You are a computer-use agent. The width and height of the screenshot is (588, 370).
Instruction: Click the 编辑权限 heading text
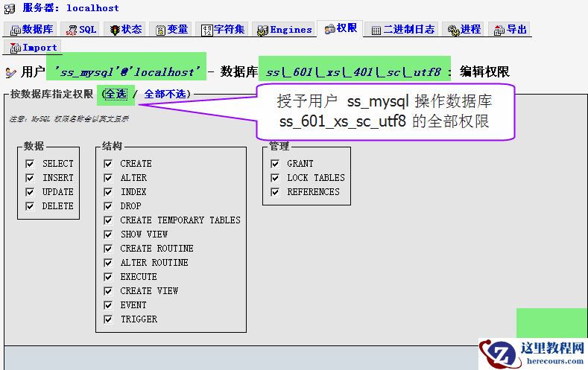point(484,71)
